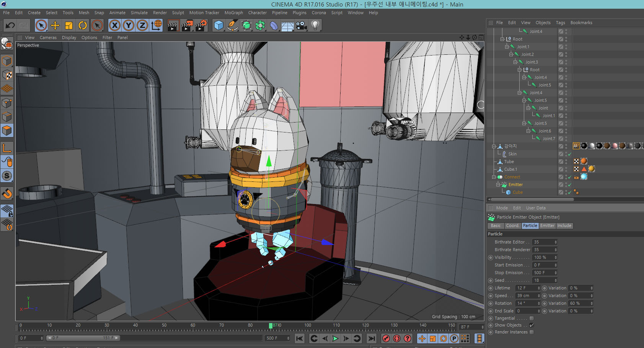Screen dimensions: 644x348
Task: Open viewport Cameras menu
Action: point(48,38)
